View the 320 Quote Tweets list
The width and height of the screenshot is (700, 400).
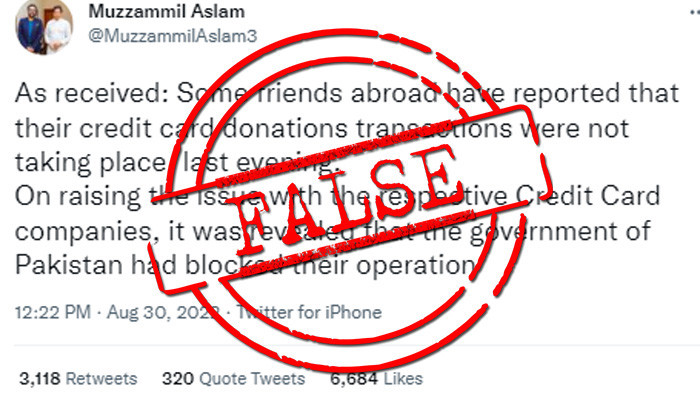pos(233,379)
